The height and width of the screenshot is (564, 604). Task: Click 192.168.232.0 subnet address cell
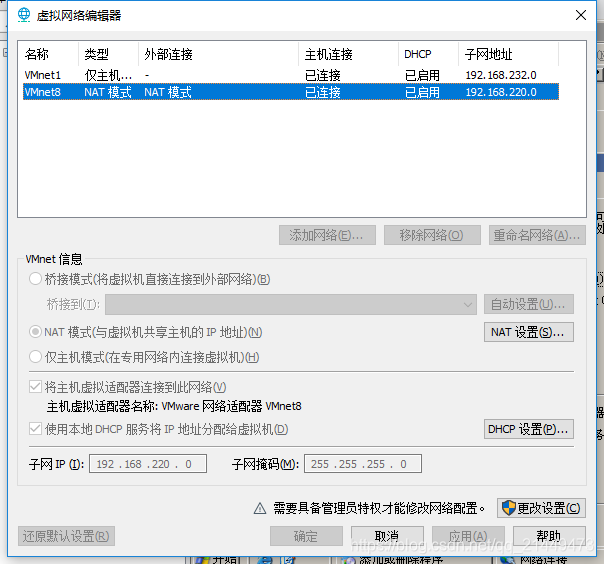point(501,75)
